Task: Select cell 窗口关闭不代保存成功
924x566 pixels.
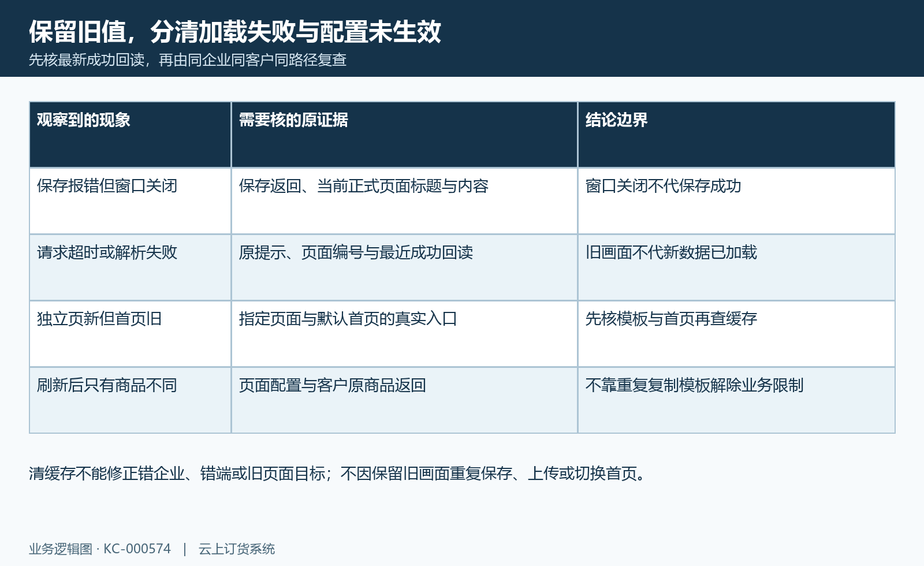Action: (x=736, y=201)
